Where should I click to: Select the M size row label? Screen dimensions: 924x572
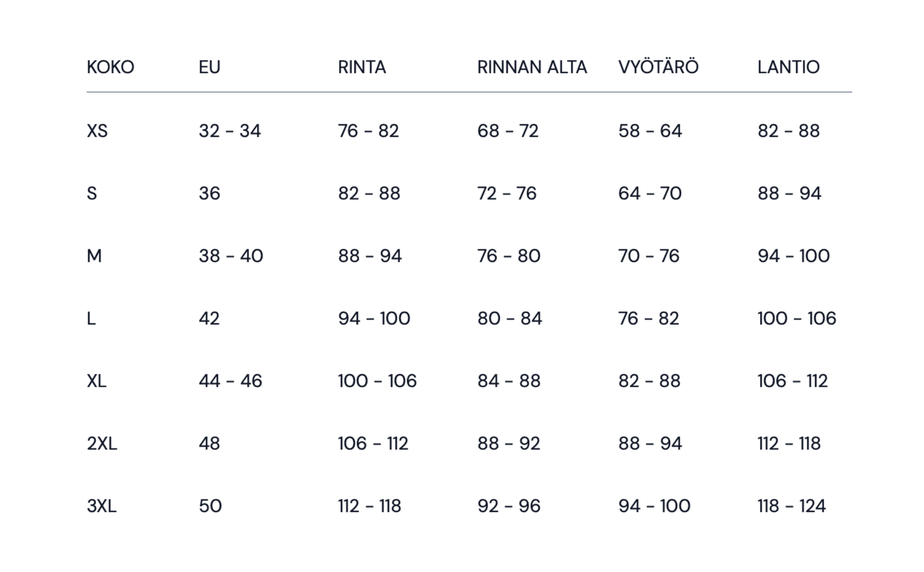[x=94, y=256]
